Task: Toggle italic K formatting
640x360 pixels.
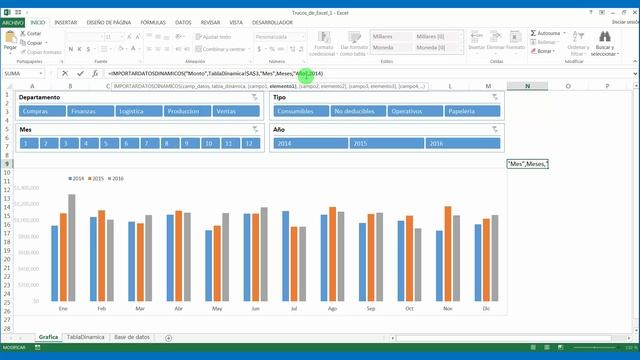Action: tap(79, 49)
